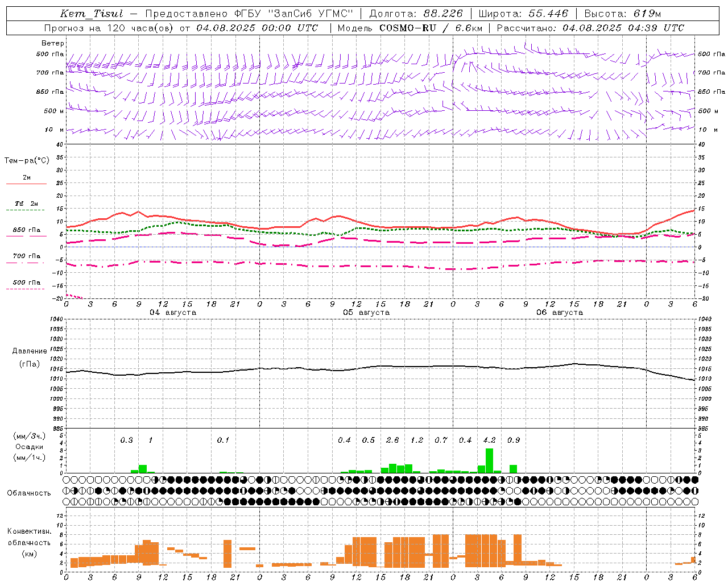Click the 'Осадки' precipitation label
Screen dimensions: 728x582
pyautogui.click(x=29, y=447)
